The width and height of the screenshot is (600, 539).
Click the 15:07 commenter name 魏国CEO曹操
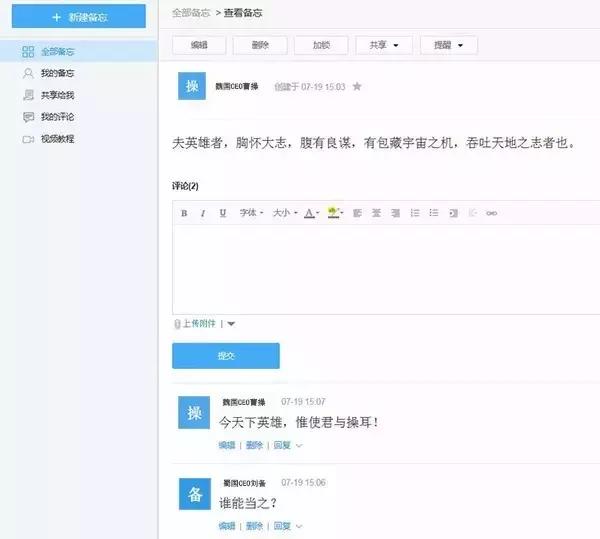pyautogui.click(x=244, y=402)
